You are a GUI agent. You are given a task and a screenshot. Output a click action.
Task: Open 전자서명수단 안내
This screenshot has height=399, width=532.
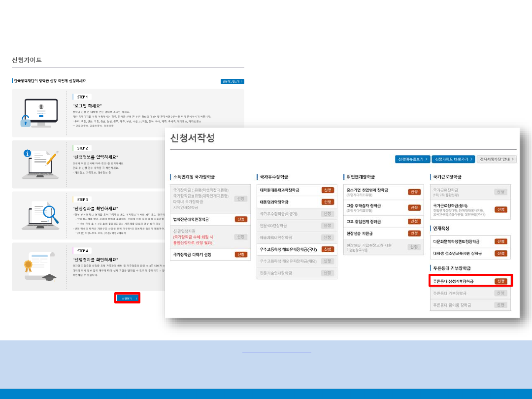[497, 159]
